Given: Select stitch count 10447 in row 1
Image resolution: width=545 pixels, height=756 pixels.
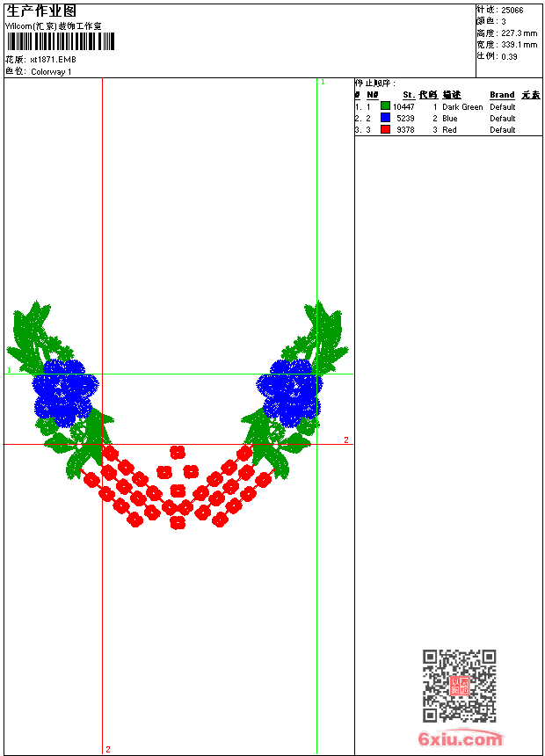Looking at the screenshot, I should pyautogui.click(x=403, y=107).
